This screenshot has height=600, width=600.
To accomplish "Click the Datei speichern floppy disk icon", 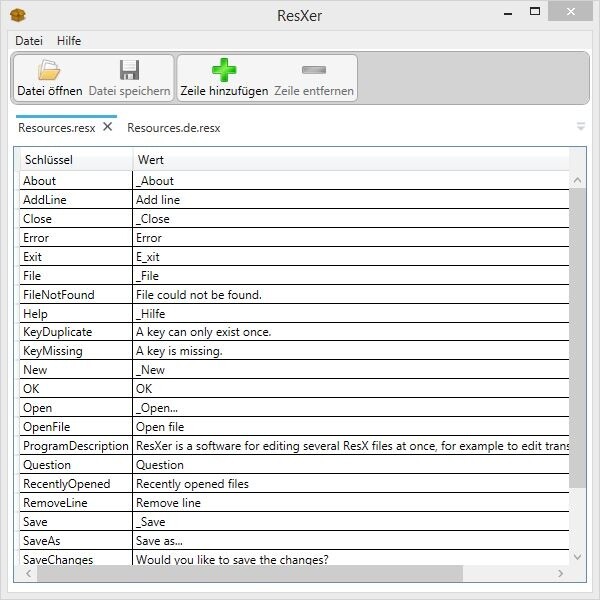I will click(x=129, y=70).
